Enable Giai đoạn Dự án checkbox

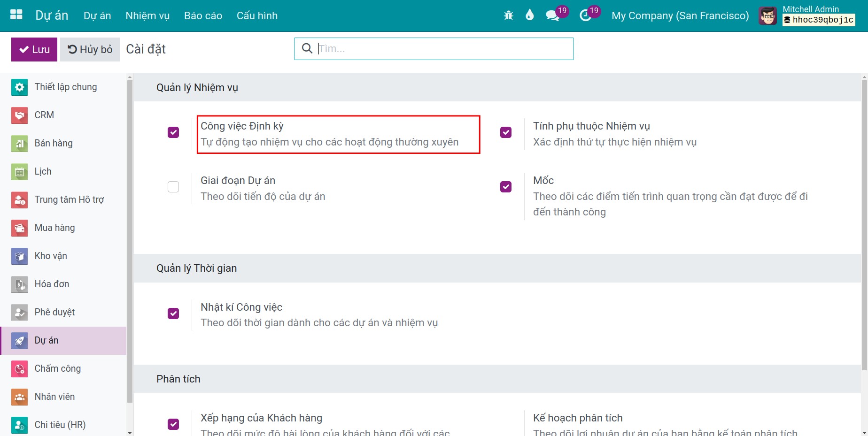click(173, 187)
